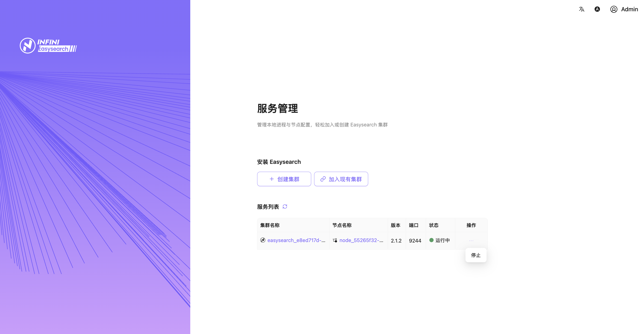Viewport: 644px width, 334px height.
Task: Open the three-dot actions menu in row
Action: point(471,240)
